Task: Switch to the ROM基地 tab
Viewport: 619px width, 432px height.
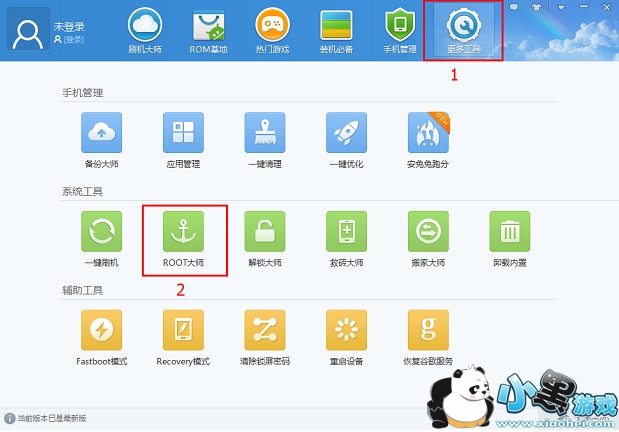Action: pos(208,31)
